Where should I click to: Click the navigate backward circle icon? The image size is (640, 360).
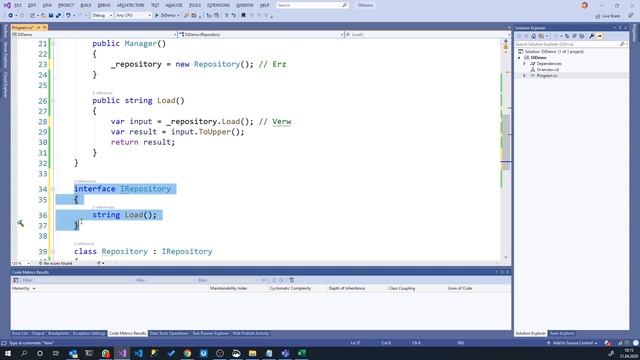pyautogui.click(x=11, y=16)
